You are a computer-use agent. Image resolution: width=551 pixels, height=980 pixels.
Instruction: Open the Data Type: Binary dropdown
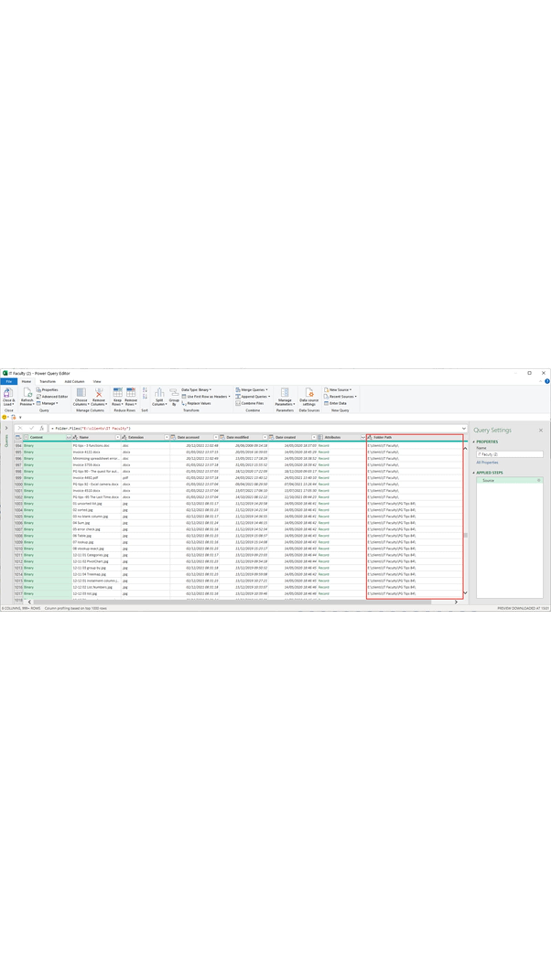pyautogui.click(x=196, y=390)
